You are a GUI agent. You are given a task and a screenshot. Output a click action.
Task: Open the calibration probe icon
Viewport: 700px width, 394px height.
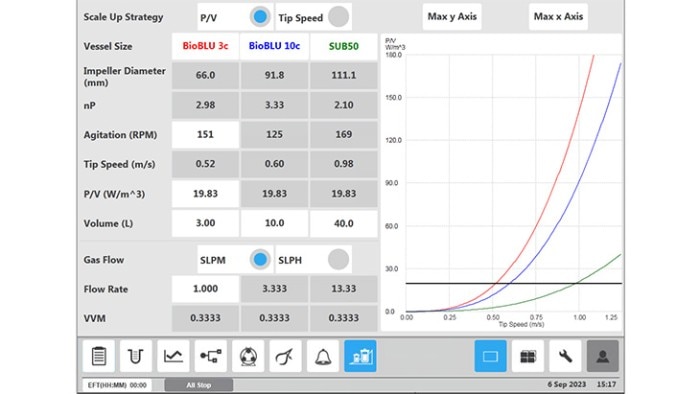[x=285, y=356]
